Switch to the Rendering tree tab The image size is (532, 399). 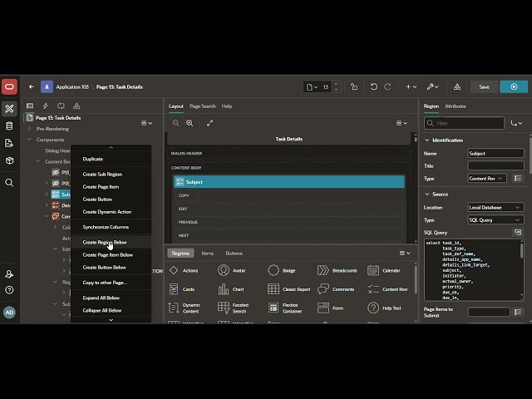point(30,106)
